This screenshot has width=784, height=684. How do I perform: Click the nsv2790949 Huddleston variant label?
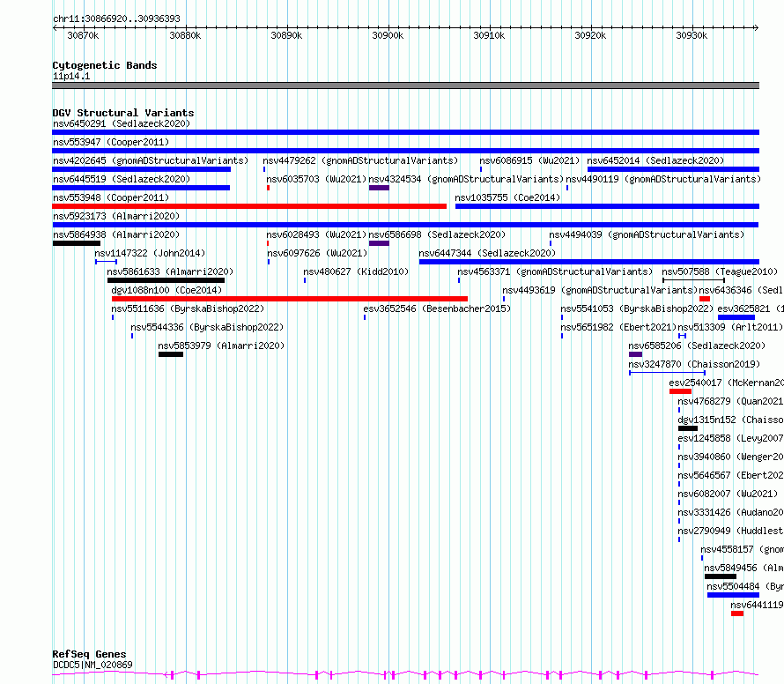[x=730, y=531]
